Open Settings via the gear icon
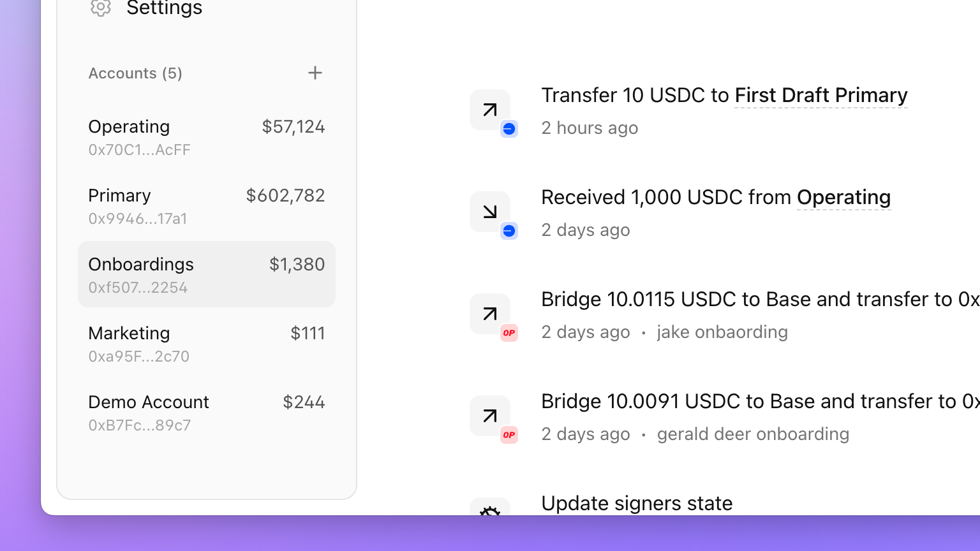 [100, 7]
